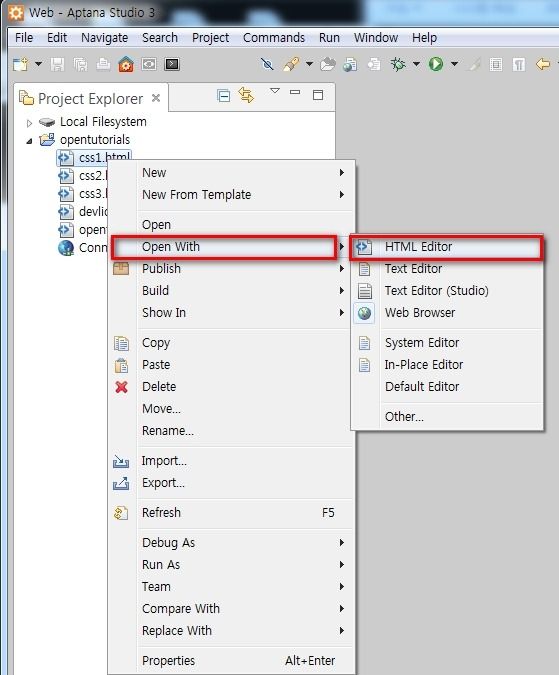The height and width of the screenshot is (675, 559).
Task: Open dropdown arrow next to paintbrush icon
Action: (309, 64)
